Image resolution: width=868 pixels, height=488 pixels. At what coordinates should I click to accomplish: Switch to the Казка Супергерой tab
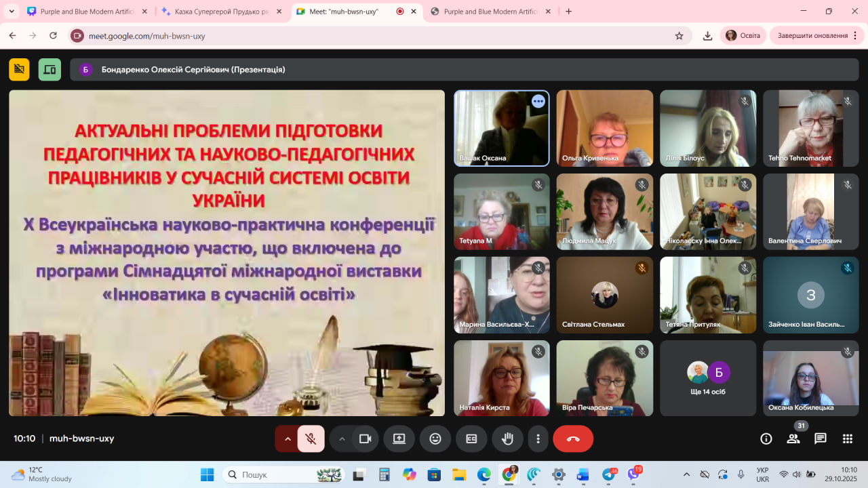[214, 12]
